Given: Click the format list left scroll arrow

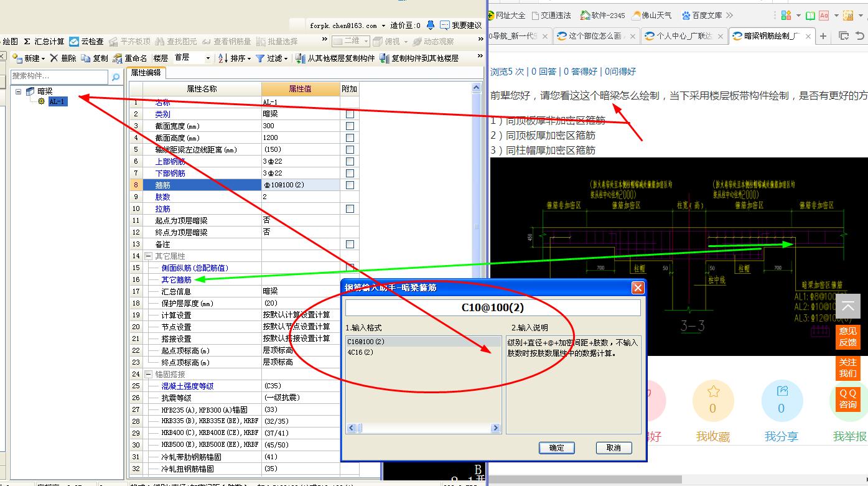Looking at the screenshot, I should point(352,428).
